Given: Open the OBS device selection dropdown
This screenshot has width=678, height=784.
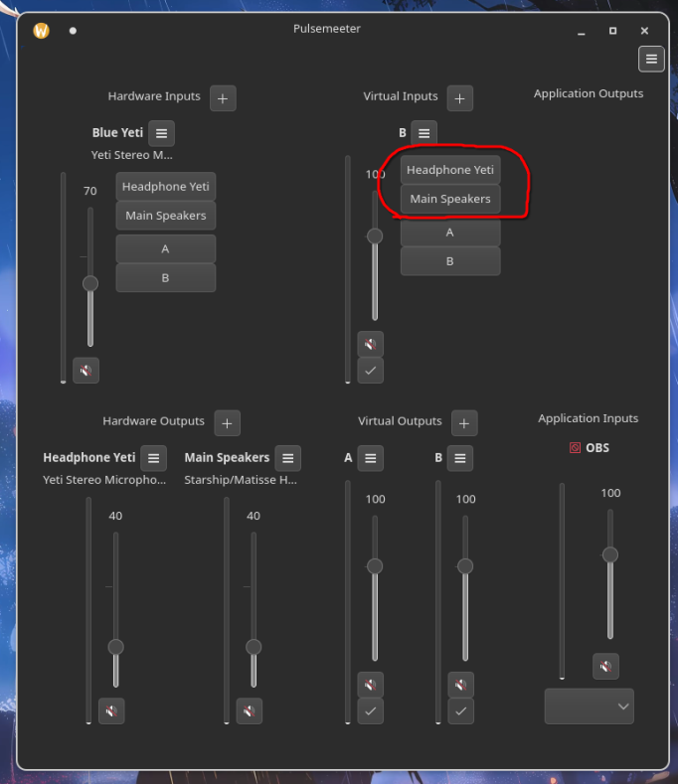Looking at the screenshot, I should [589, 706].
